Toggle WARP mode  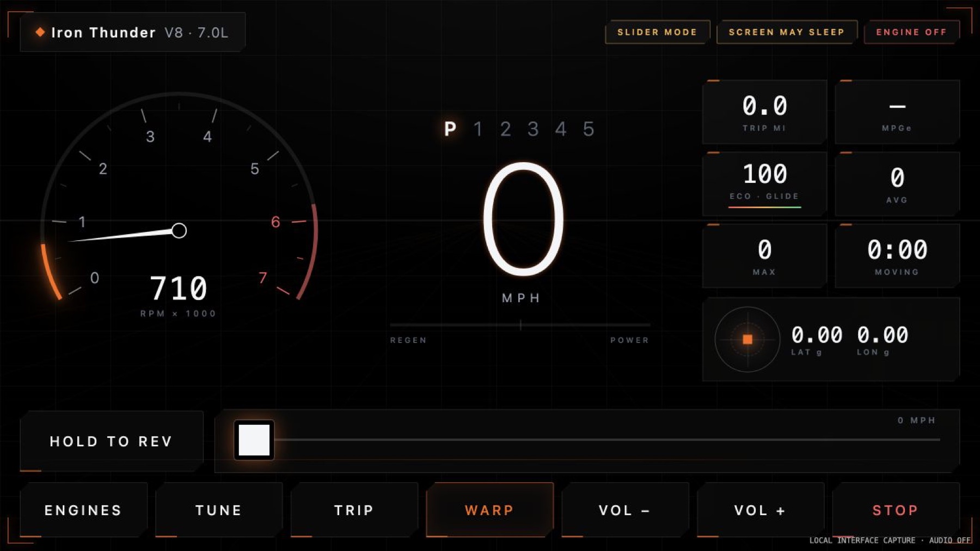point(489,510)
